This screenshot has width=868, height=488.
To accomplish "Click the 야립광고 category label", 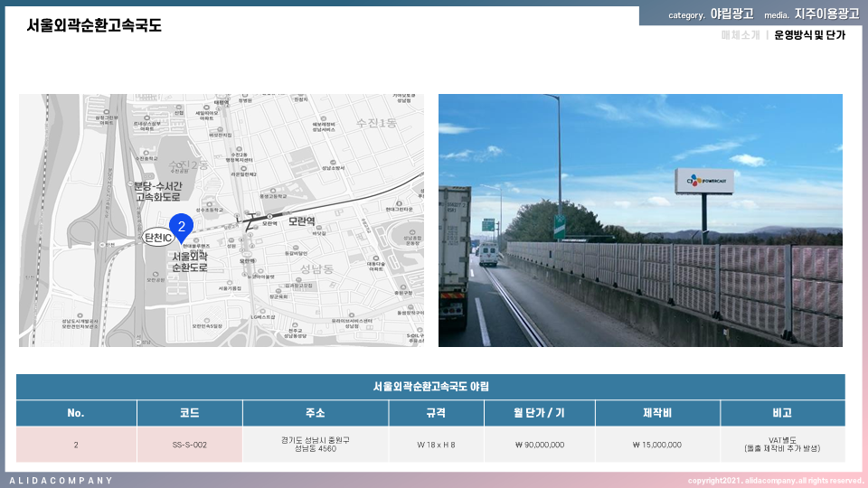I will (x=731, y=14).
